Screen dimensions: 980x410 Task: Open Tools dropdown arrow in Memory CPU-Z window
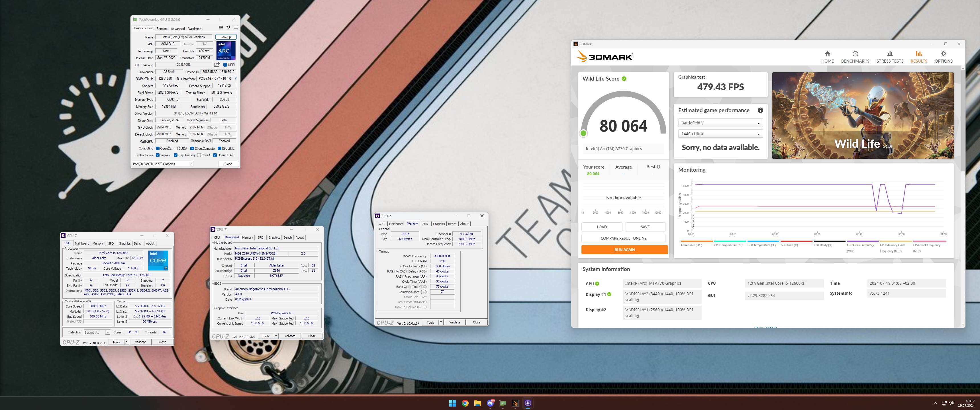(441, 322)
